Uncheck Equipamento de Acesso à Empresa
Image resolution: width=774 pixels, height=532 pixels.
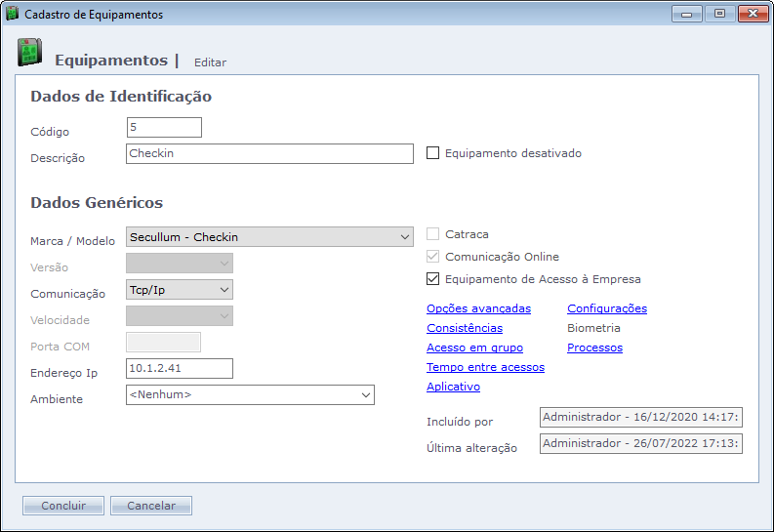(x=433, y=279)
